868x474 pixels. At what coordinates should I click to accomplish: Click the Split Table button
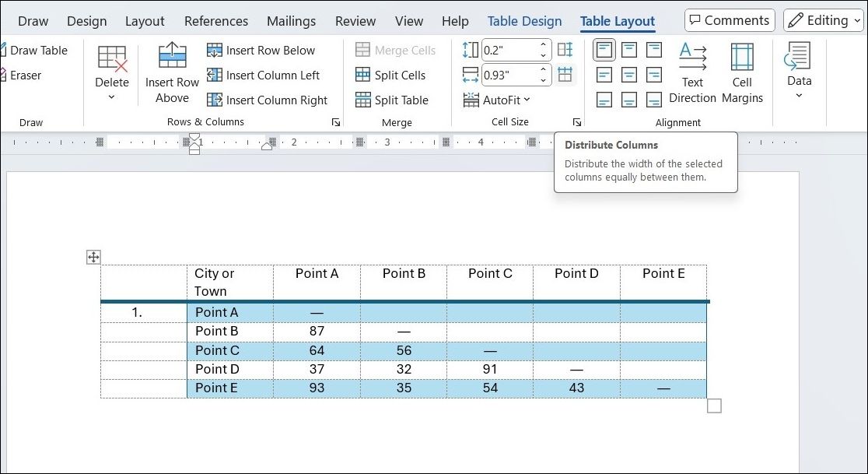(392, 100)
